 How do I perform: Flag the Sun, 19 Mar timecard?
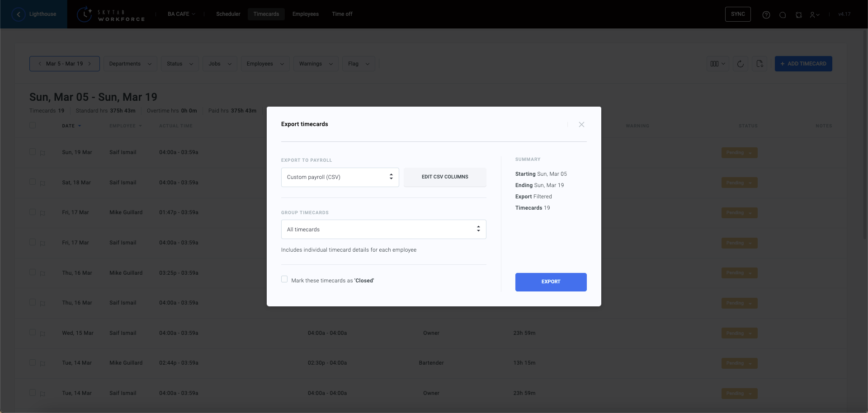tap(42, 153)
